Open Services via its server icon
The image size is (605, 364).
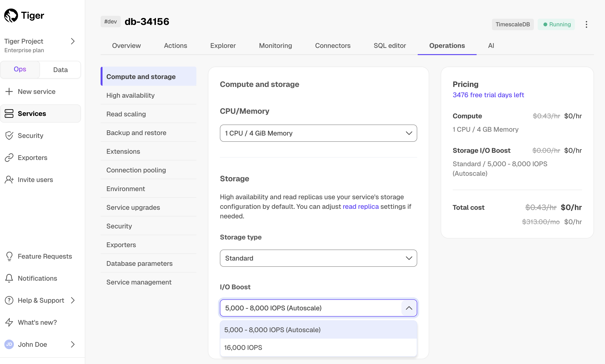tap(9, 114)
